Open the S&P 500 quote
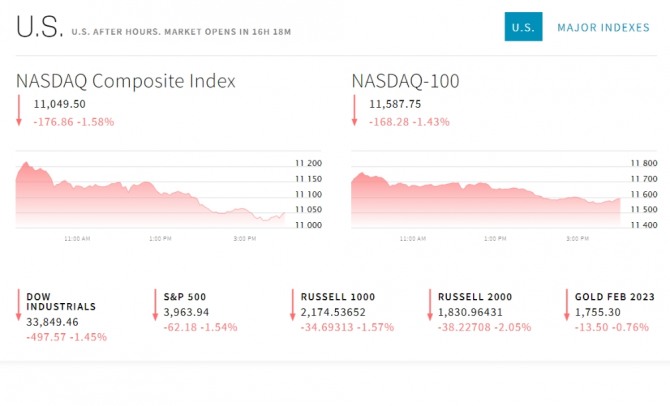Screen dimensions: 670x406 click(187, 296)
